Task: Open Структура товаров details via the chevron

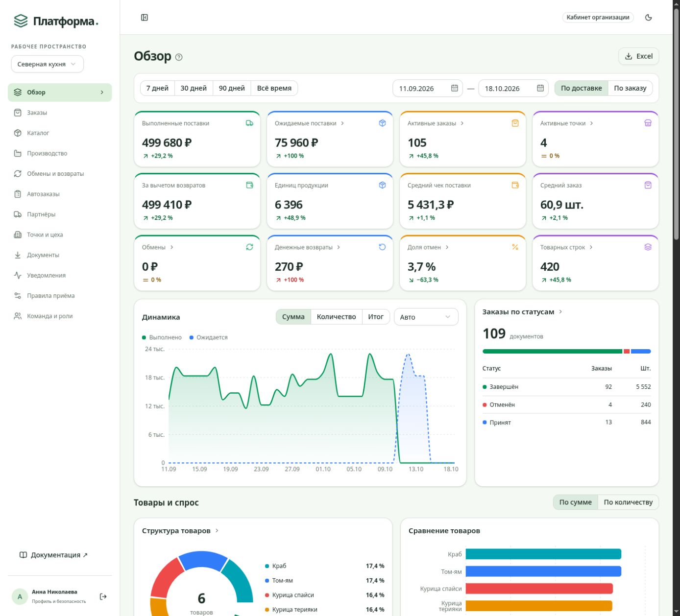Action: (x=217, y=531)
